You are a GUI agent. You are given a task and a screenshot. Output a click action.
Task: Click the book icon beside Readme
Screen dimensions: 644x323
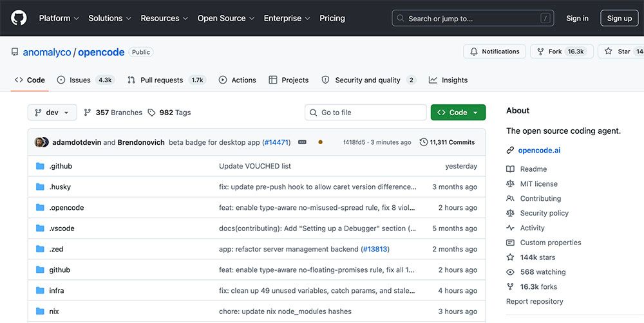(510, 169)
